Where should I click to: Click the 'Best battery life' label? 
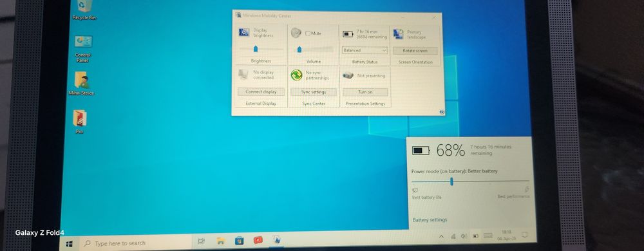[x=427, y=198]
